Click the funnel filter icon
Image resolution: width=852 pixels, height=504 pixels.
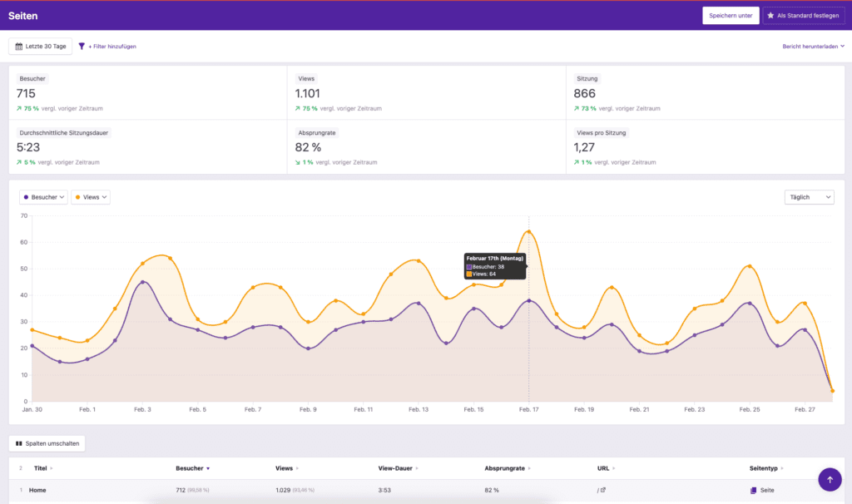[82, 47]
